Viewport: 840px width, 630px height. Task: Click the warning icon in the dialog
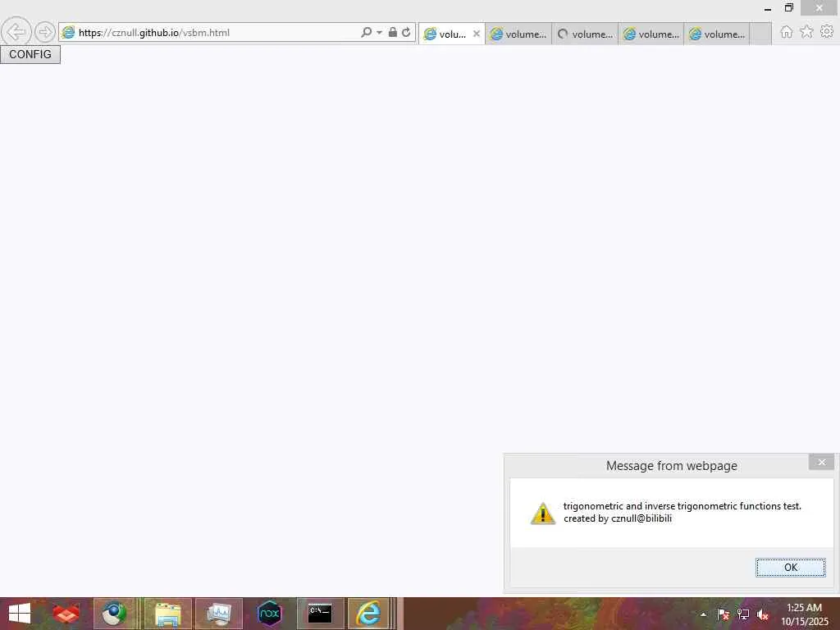[x=543, y=514]
